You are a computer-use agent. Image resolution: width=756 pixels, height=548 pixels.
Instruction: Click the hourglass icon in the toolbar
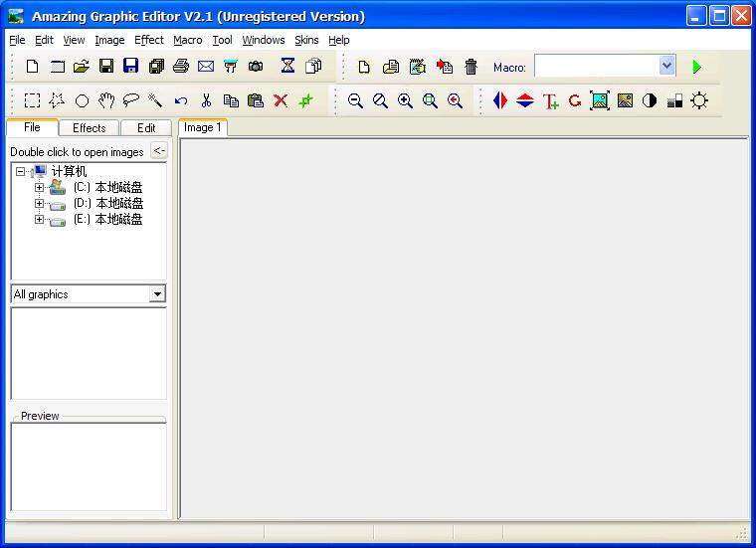(287, 65)
